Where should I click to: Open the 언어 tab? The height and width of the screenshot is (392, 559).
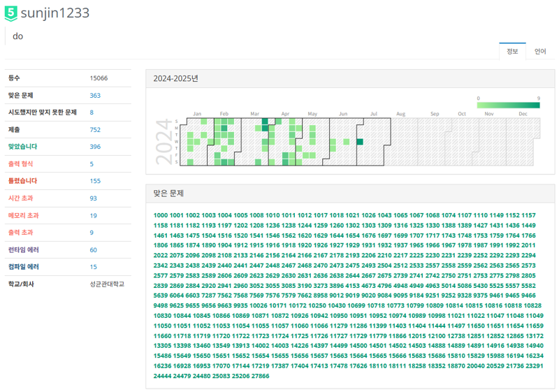(x=540, y=51)
